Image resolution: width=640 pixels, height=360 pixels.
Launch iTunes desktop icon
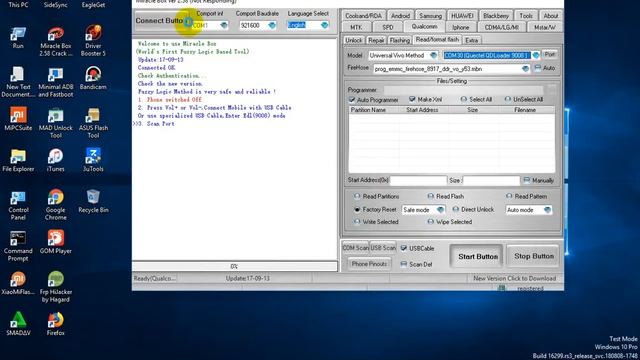[x=56, y=160]
